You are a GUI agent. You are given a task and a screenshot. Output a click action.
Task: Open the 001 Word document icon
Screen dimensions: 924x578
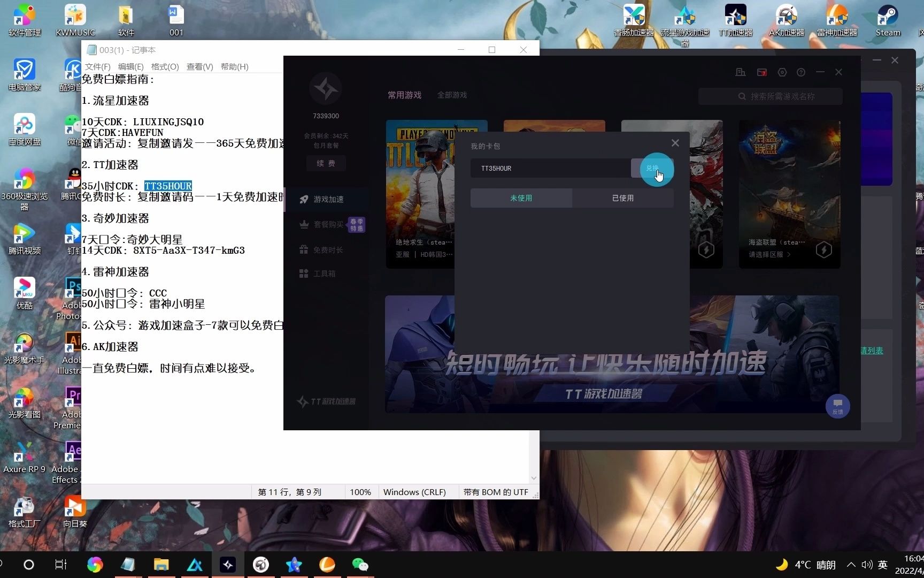(176, 20)
